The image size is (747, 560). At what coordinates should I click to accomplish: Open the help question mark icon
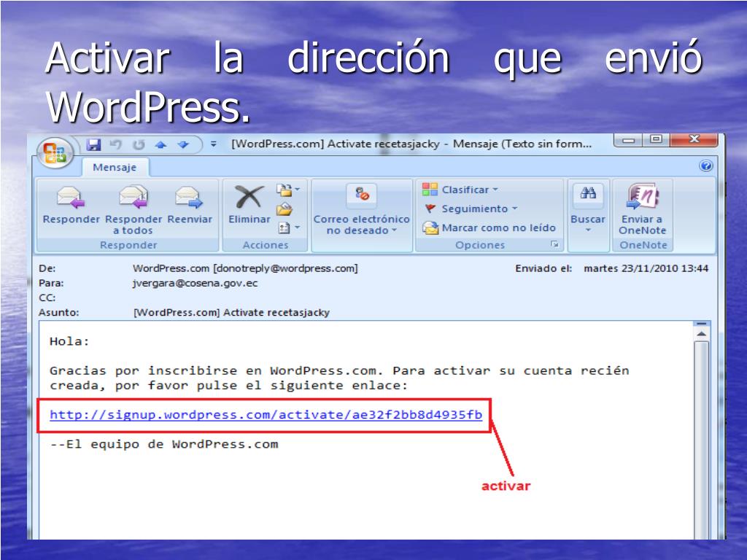coord(706,166)
